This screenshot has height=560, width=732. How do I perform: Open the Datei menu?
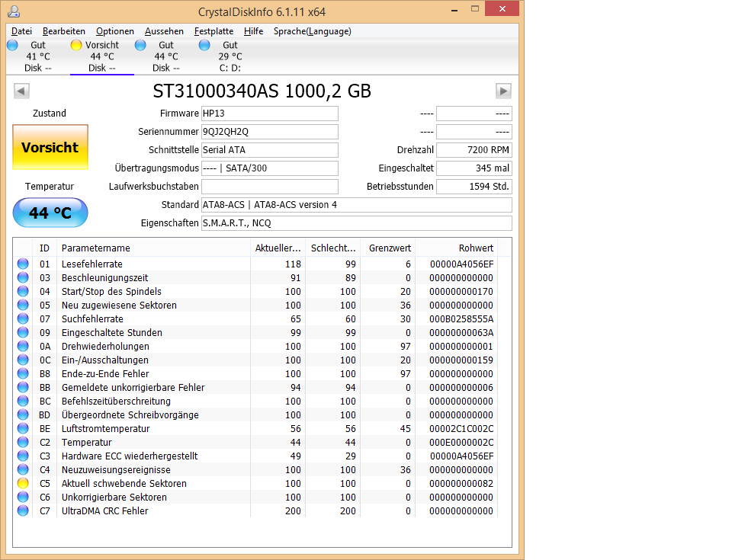21,31
